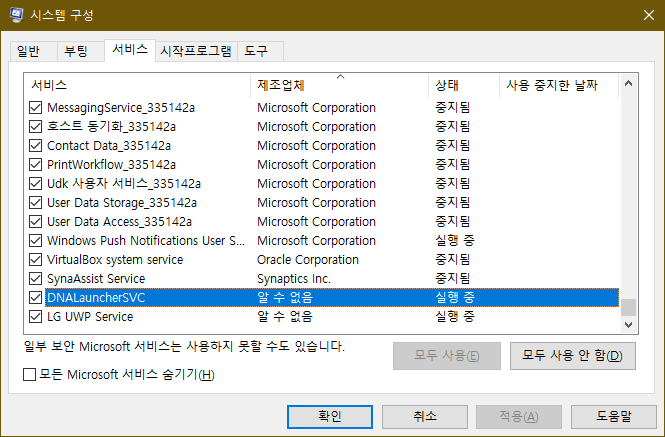
Task: Open help with 도움말 button
Action: 614,417
